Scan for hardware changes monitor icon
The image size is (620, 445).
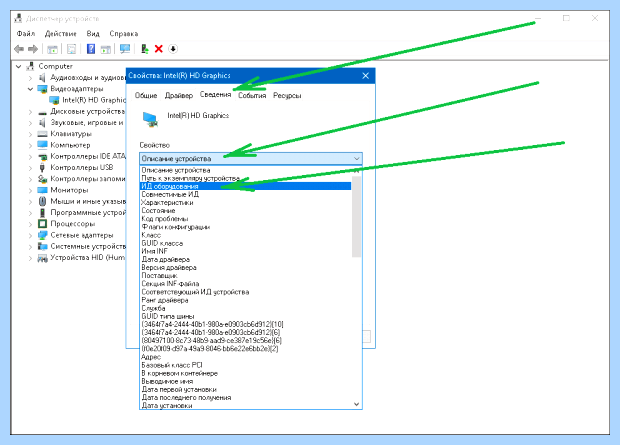coord(125,49)
